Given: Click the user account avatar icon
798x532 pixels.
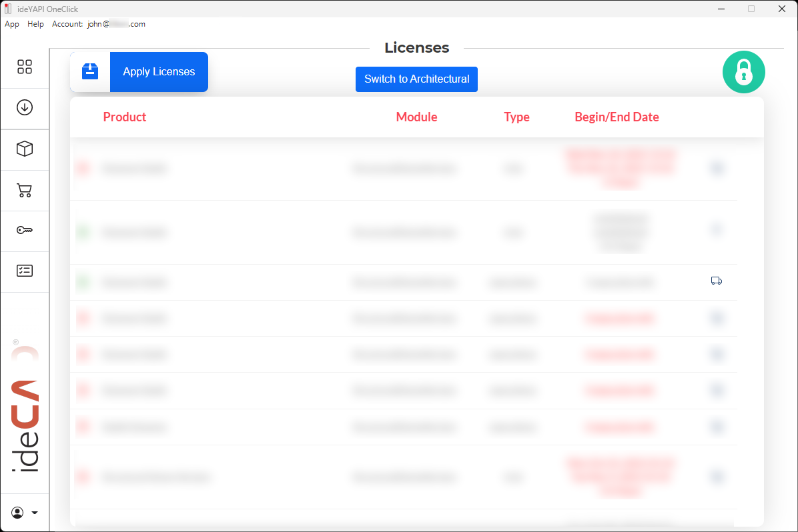Looking at the screenshot, I should 17,513.
